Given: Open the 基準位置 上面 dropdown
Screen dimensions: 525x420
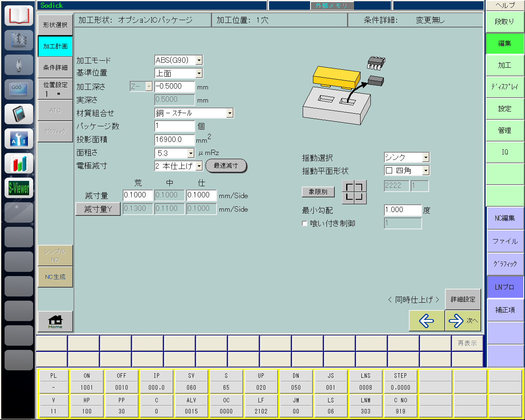Looking at the screenshot, I should point(199,73).
